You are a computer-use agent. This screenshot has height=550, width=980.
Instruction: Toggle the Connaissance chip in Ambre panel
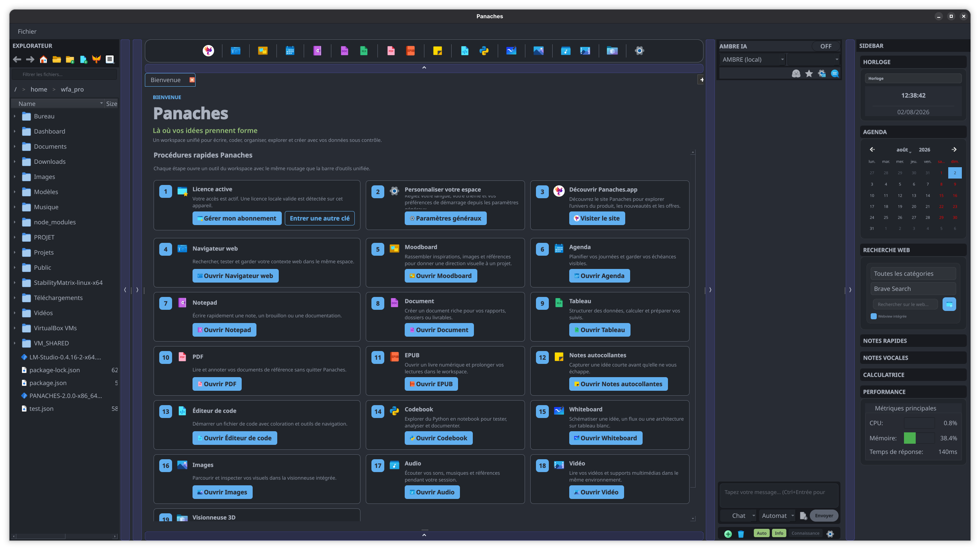tap(805, 533)
